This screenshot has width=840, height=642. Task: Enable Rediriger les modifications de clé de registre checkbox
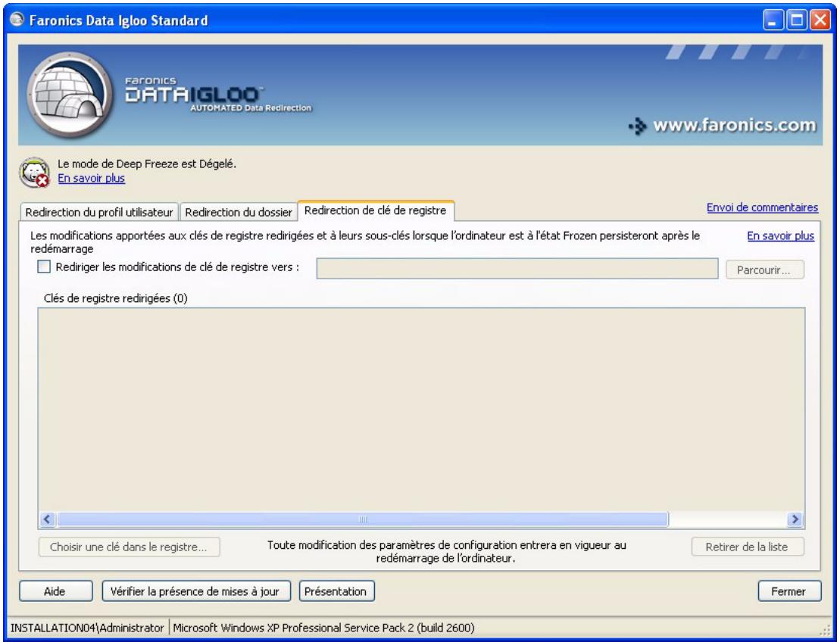[x=44, y=266]
